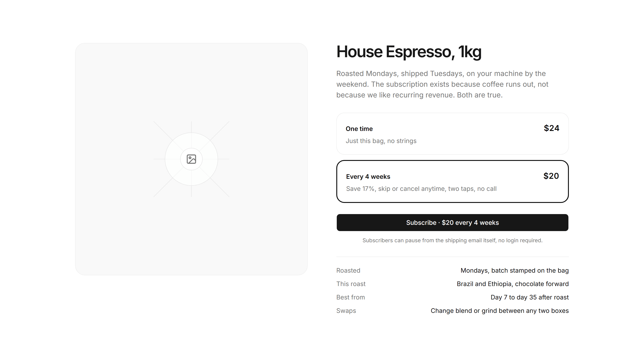The width and height of the screenshot is (644, 358).
Task: Click the image placeholder icon
Action: point(191,159)
